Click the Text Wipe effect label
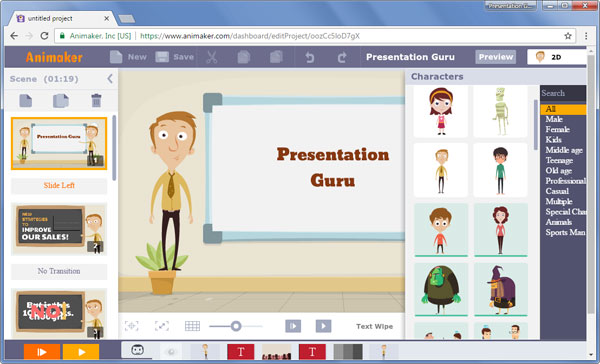600x364 pixels. (x=374, y=326)
